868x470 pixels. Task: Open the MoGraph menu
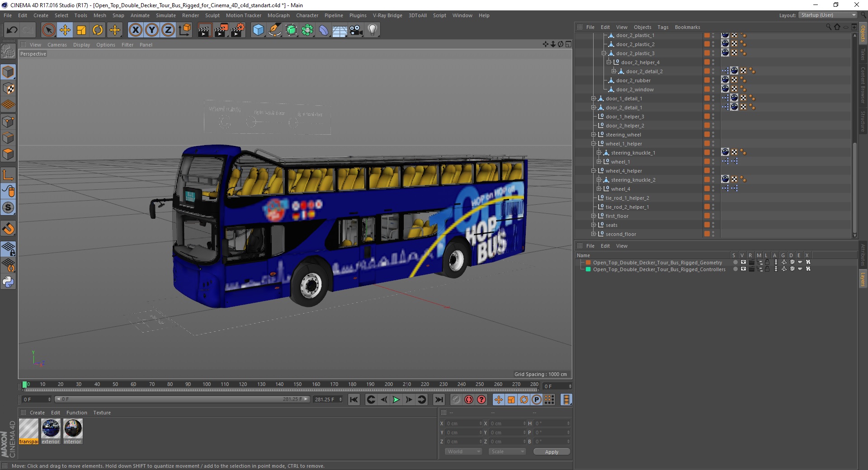point(278,15)
